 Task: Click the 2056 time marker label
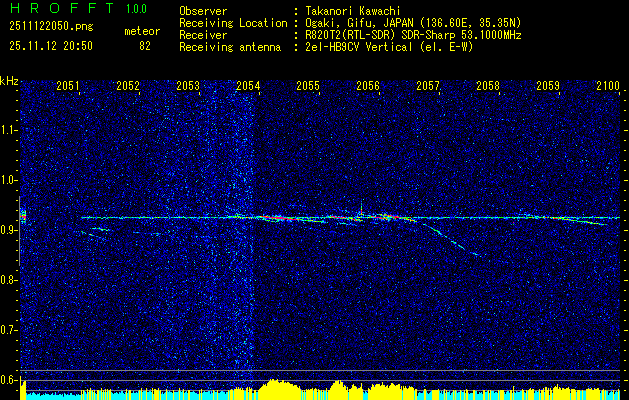pos(368,86)
